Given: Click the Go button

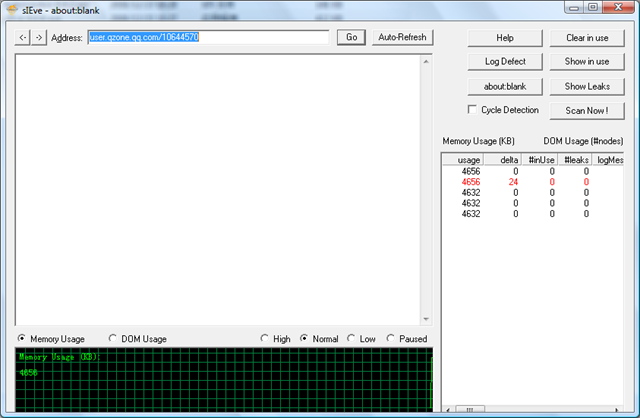Looking at the screenshot, I should (x=351, y=38).
